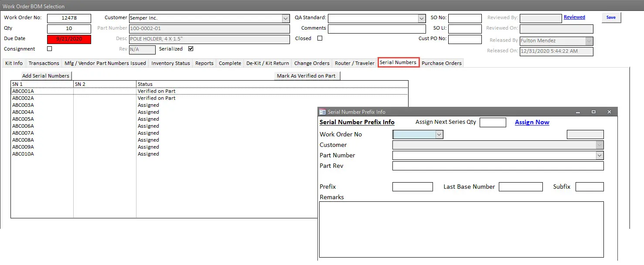Open the Part Number dropdown in prefix window
This screenshot has width=644, height=265.
(x=600, y=156)
